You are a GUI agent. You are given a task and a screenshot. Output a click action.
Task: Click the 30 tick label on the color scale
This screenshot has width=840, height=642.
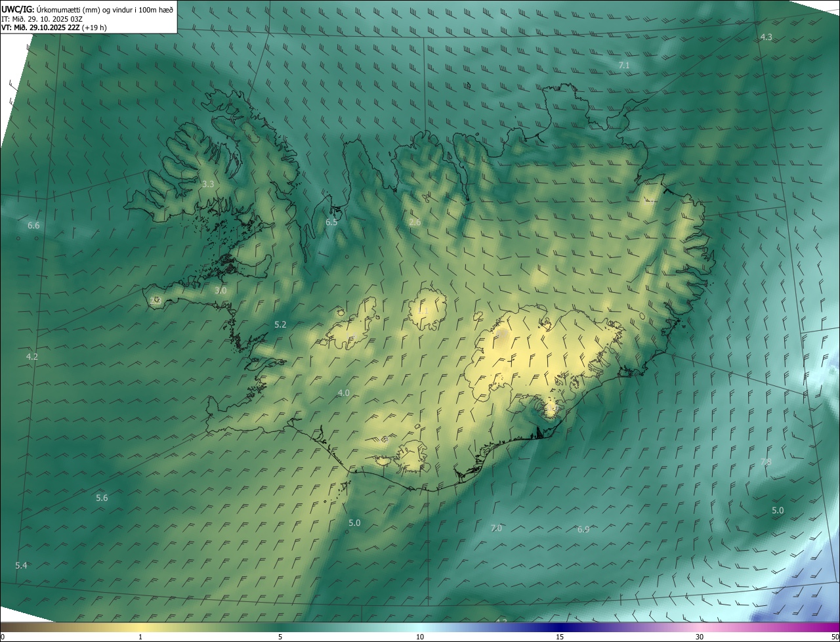coord(700,637)
